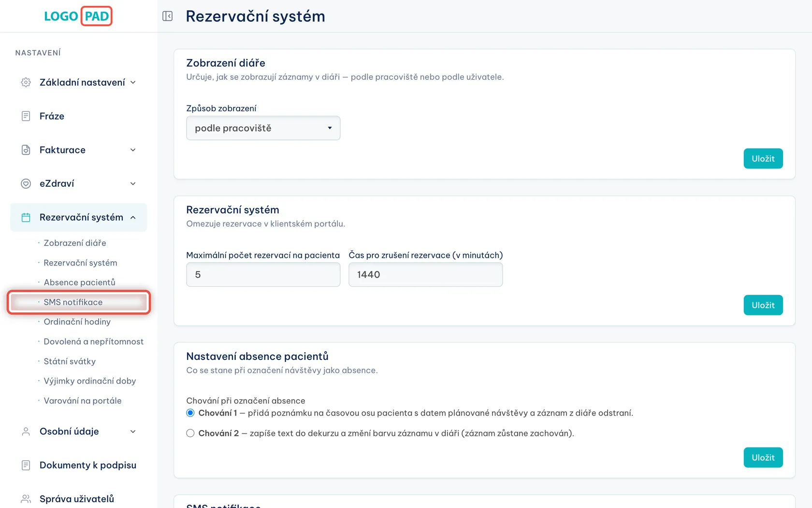This screenshot has height=508, width=812.
Task: Open the Způsob zobrazení dropdown
Action: tap(263, 128)
